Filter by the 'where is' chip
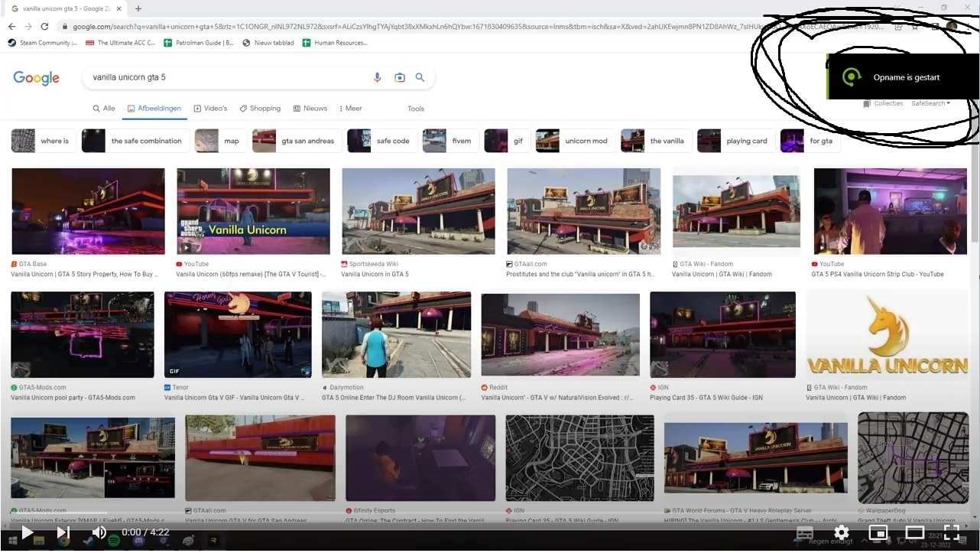 click(x=44, y=141)
